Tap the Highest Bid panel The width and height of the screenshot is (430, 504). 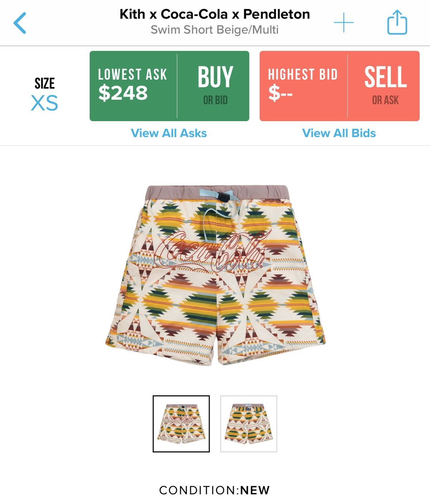point(304,86)
